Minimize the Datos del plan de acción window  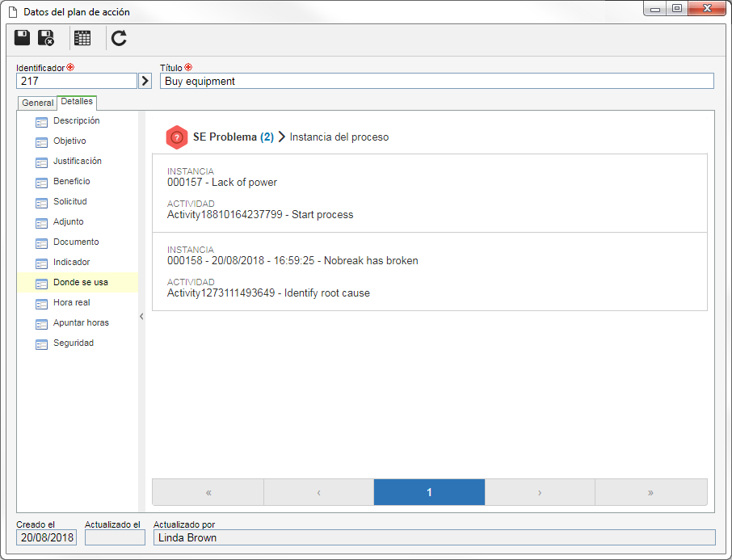655,9
